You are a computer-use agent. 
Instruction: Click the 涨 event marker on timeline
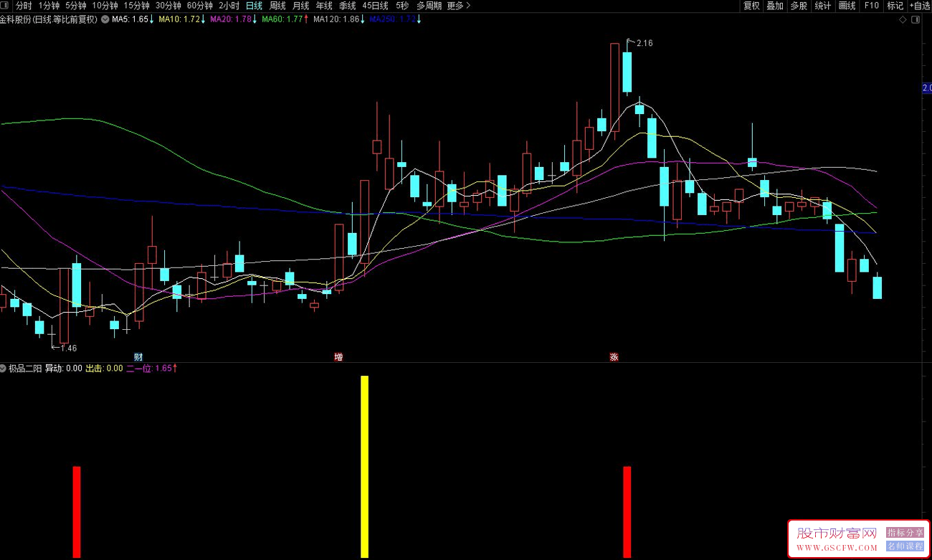(614, 356)
